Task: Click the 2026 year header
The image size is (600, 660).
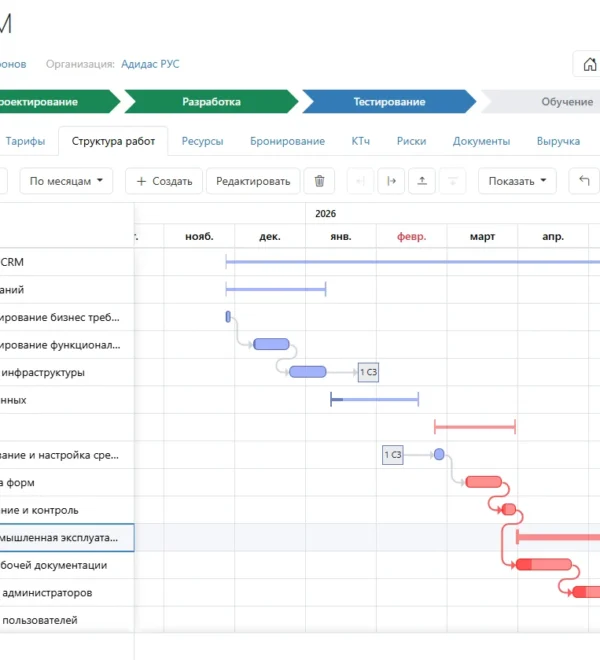Action: click(x=325, y=214)
